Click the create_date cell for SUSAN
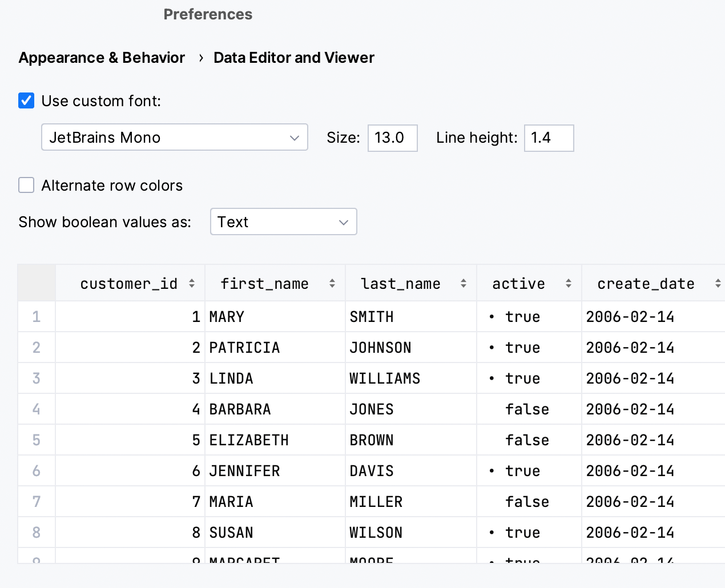 (630, 533)
